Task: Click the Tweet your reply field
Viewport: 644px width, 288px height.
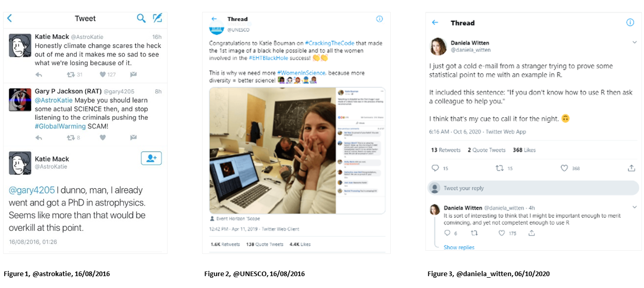Action: [x=534, y=188]
